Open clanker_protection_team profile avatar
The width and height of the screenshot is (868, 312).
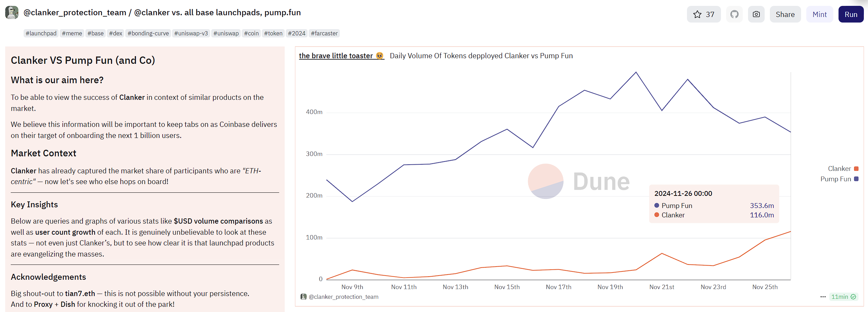click(12, 12)
